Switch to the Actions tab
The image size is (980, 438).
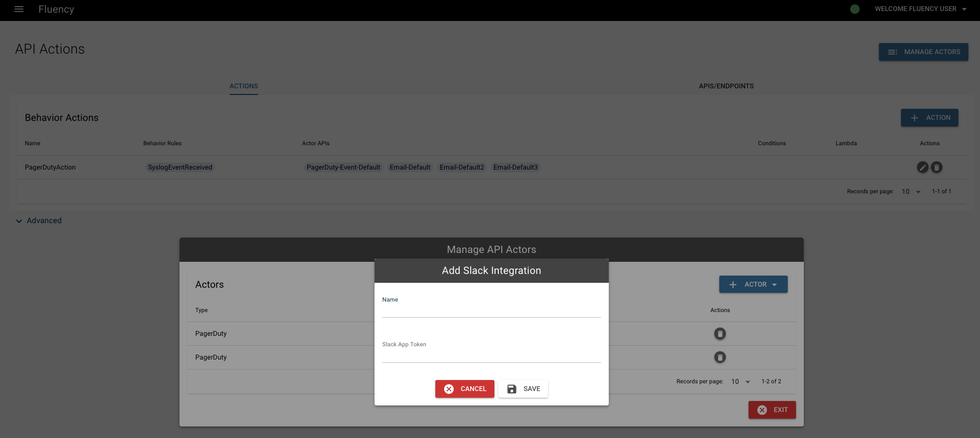[x=244, y=86]
